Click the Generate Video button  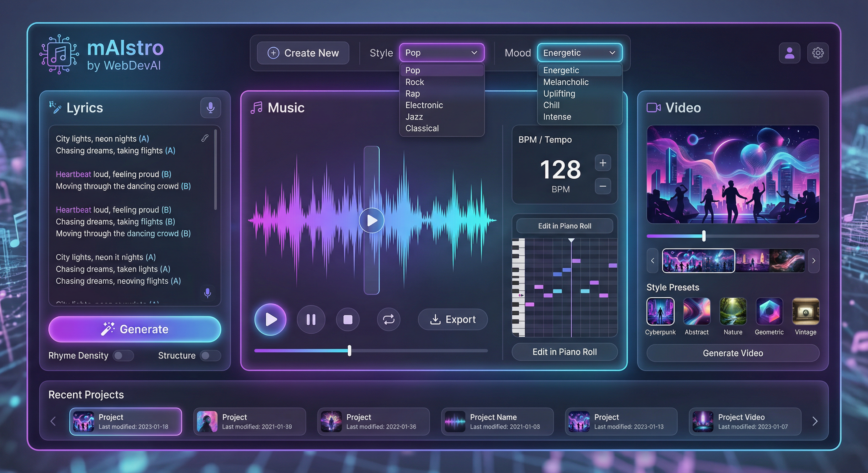pos(733,353)
